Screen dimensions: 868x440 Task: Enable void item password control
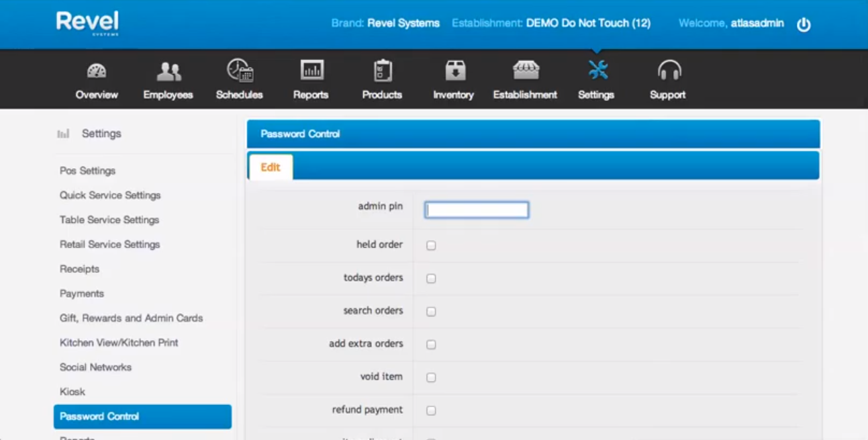pyautogui.click(x=430, y=377)
